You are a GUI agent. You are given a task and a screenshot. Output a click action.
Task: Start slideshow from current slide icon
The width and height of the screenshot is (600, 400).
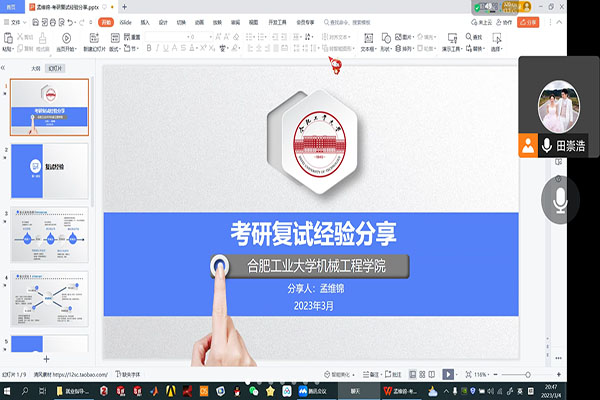[66, 38]
